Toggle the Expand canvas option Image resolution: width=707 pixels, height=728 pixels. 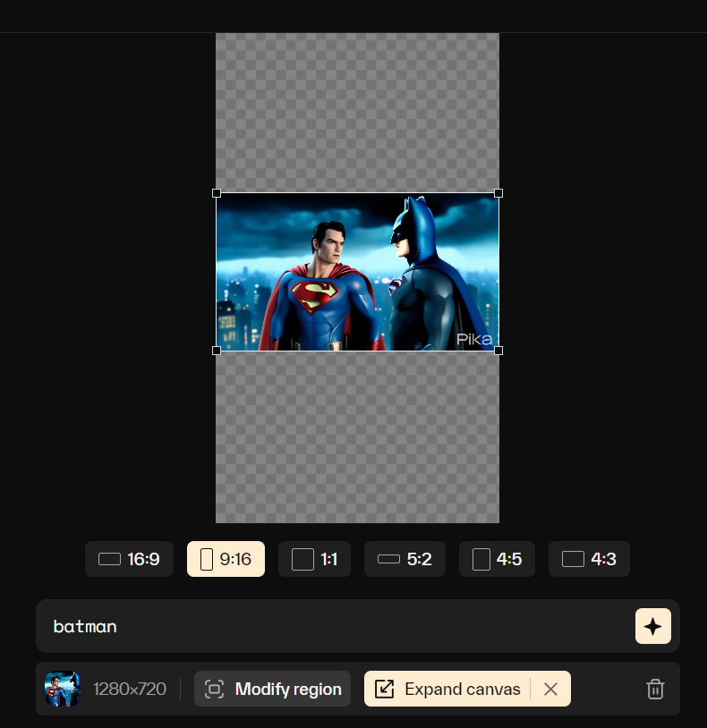[x=447, y=689]
